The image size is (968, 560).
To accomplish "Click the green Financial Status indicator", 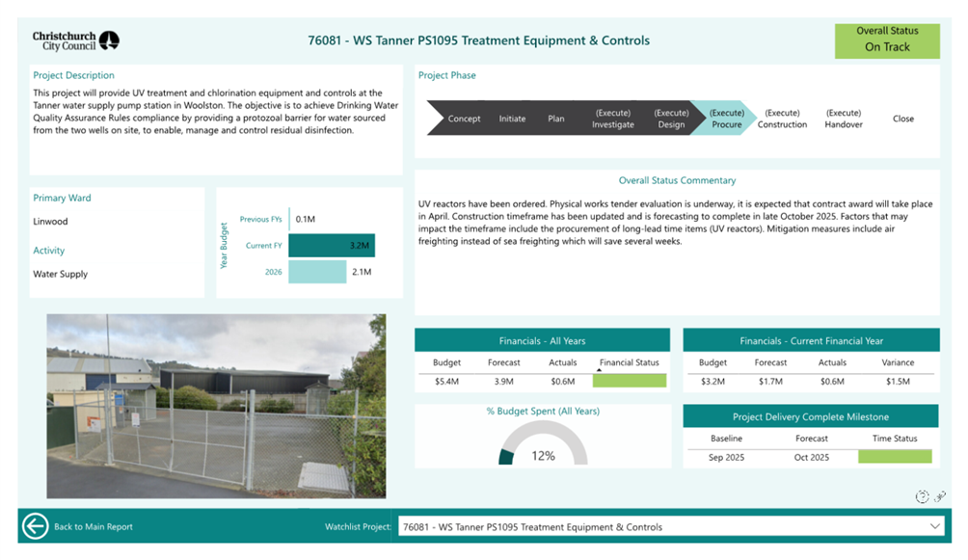I will [629, 381].
